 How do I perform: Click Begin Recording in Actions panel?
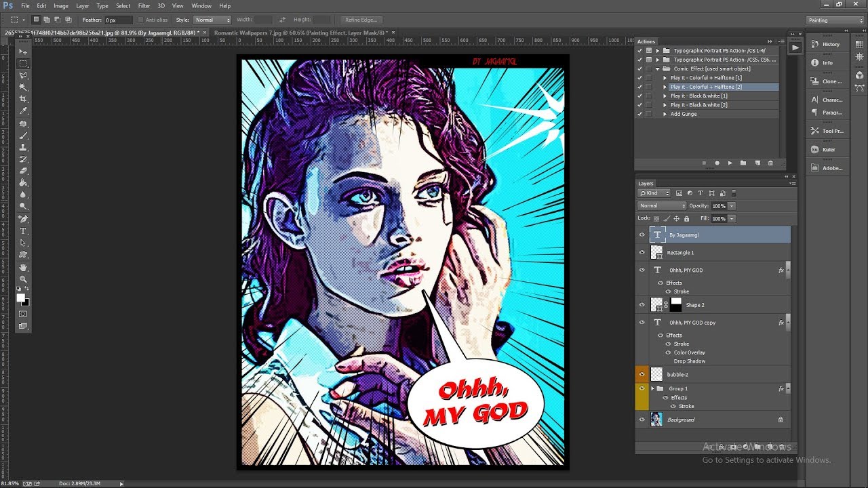[717, 163]
